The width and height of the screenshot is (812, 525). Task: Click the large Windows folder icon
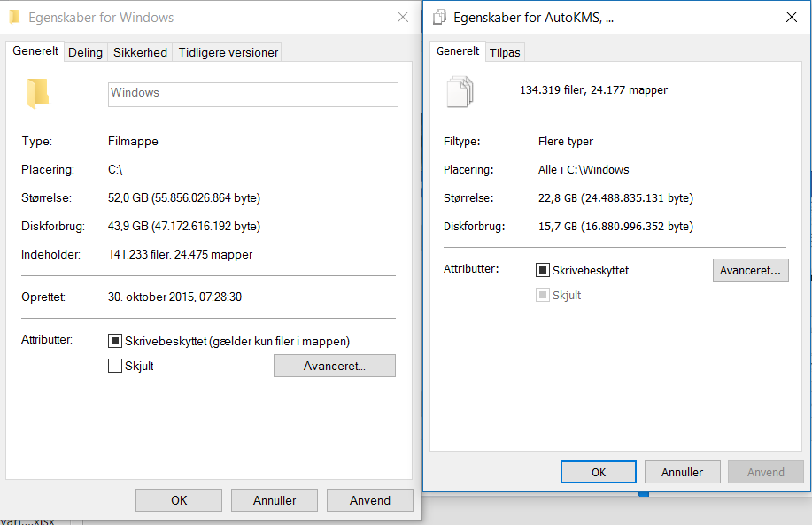[38, 93]
